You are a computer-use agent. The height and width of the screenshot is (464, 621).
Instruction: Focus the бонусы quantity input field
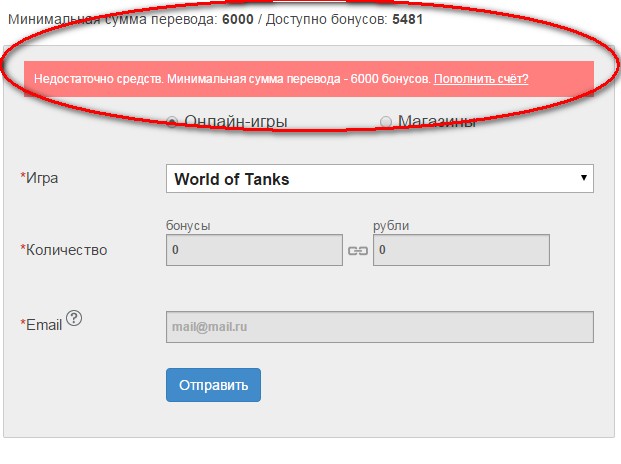(254, 250)
